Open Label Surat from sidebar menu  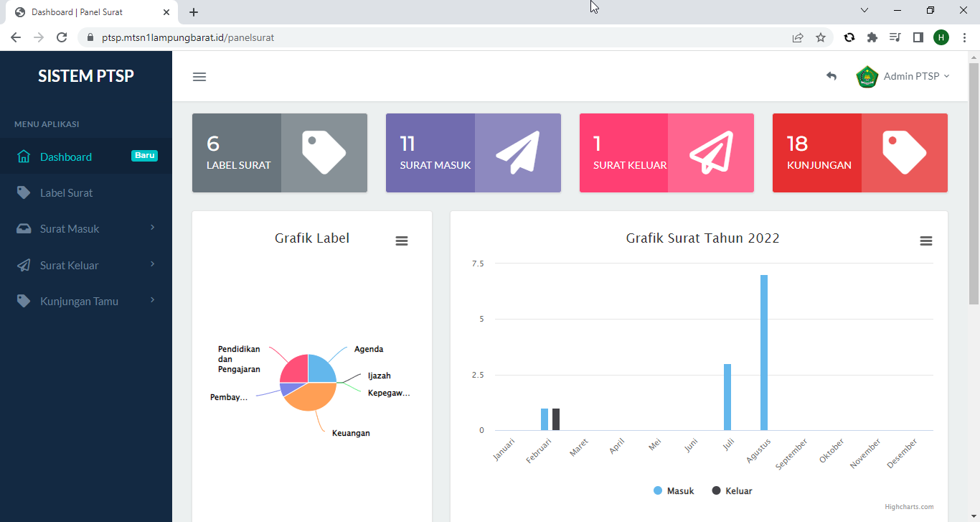click(66, 193)
